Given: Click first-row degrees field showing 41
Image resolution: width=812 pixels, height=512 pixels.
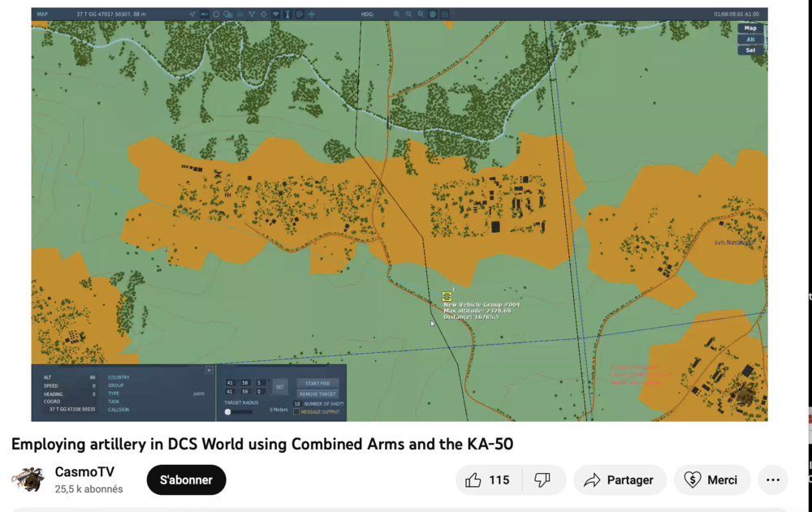Looking at the screenshot, I should pos(230,383).
